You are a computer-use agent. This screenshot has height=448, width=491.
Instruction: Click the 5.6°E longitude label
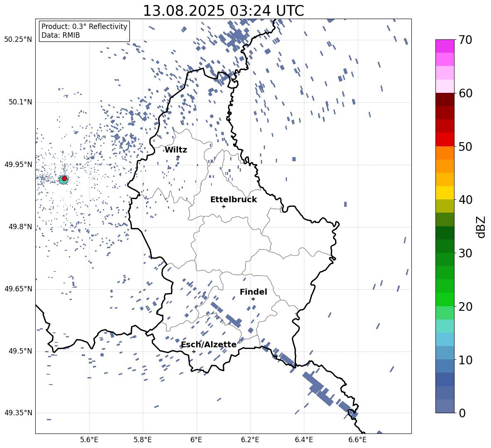[x=89, y=440]
